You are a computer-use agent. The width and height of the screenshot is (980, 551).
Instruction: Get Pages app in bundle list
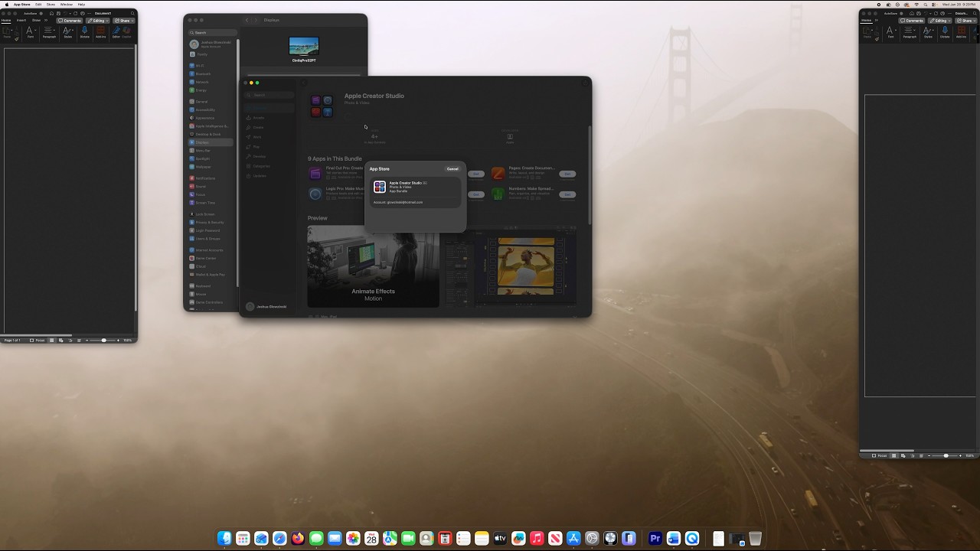[x=567, y=174]
